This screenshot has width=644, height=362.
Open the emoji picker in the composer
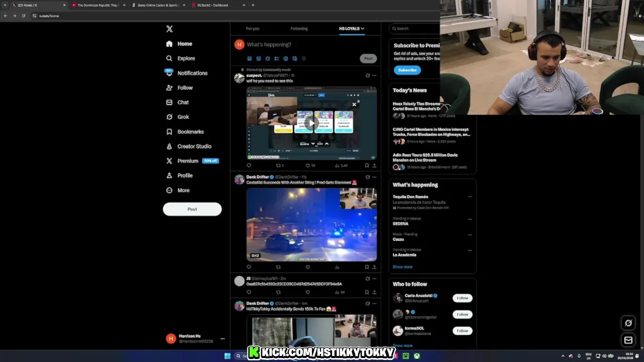286,58
